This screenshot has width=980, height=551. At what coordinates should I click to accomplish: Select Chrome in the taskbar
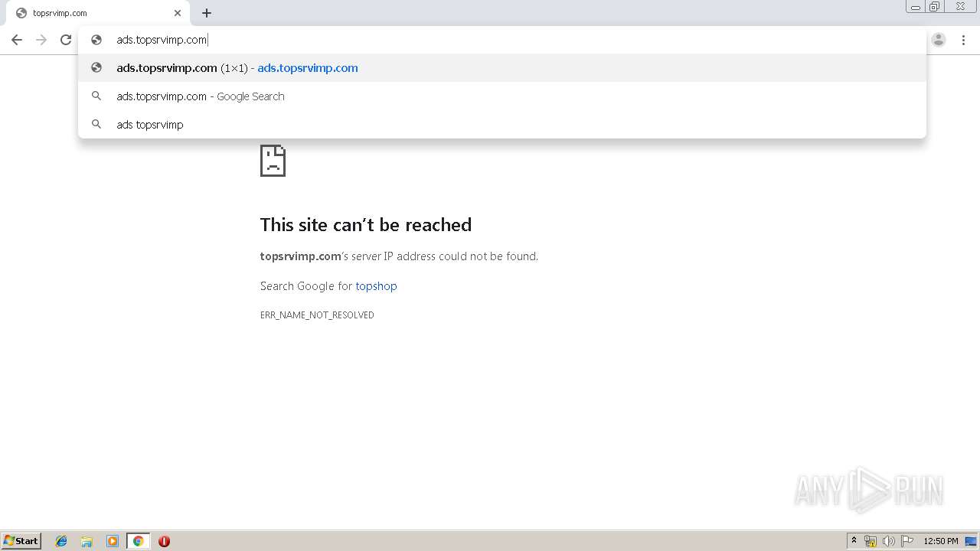tap(138, 541)
